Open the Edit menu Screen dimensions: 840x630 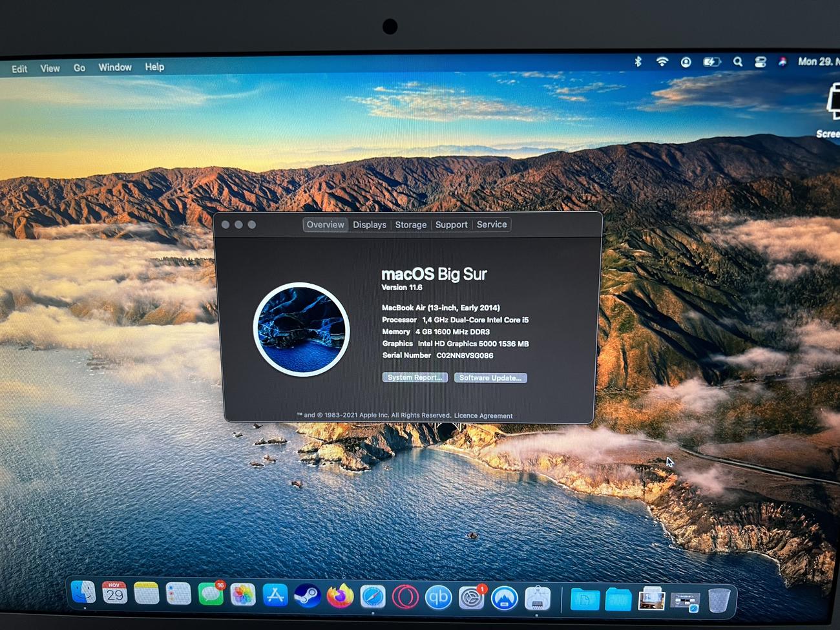pos(19,68)
